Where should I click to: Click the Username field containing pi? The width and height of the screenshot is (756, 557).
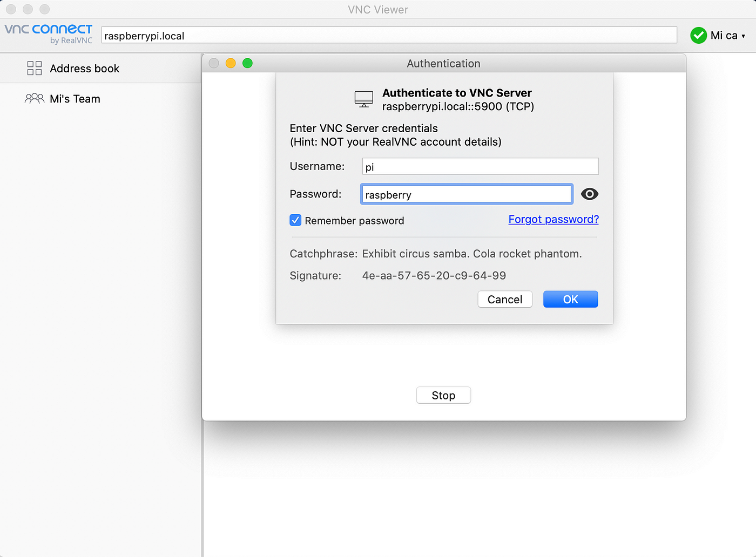[x=480, y=166]
